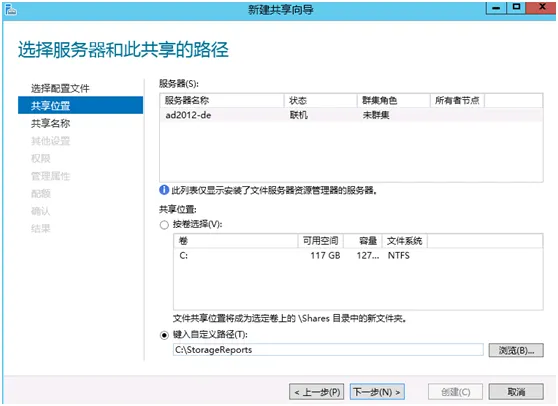558x406 pixels.
Task: Sort by 群集角色 column header
Action: 394,101
